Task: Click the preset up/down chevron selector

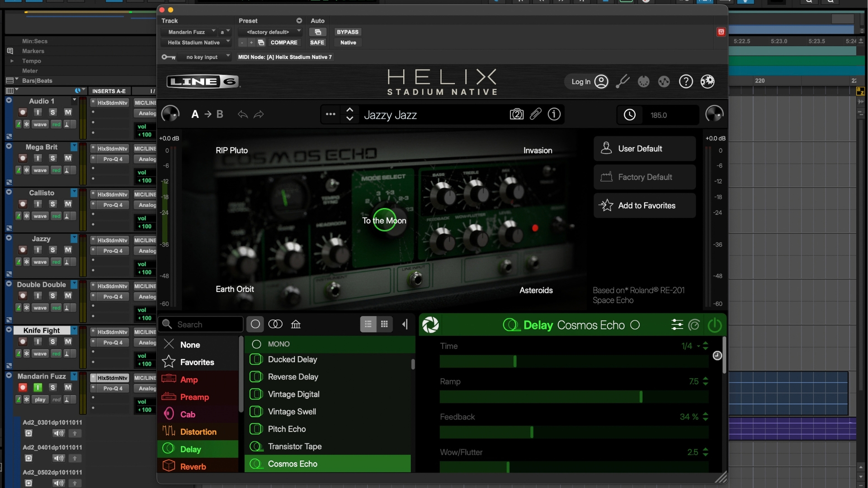Action: pos(349,114)
